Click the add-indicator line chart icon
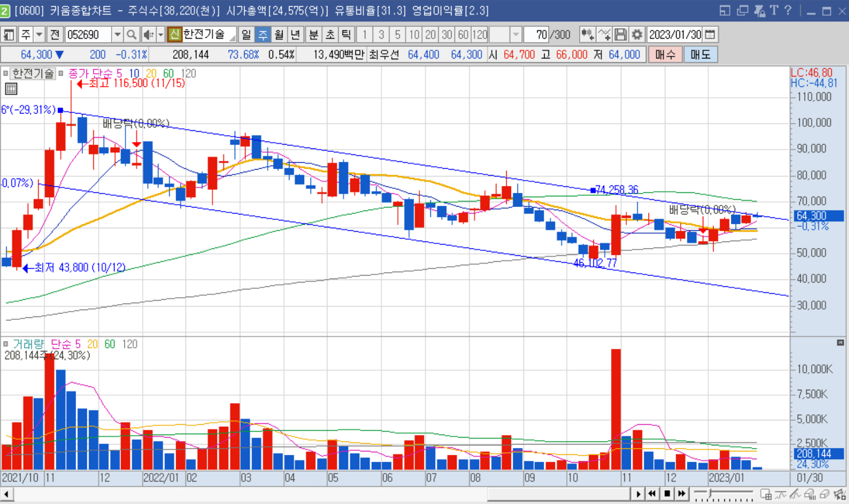This screenshot has width=849, height=504. coord(605,34)
